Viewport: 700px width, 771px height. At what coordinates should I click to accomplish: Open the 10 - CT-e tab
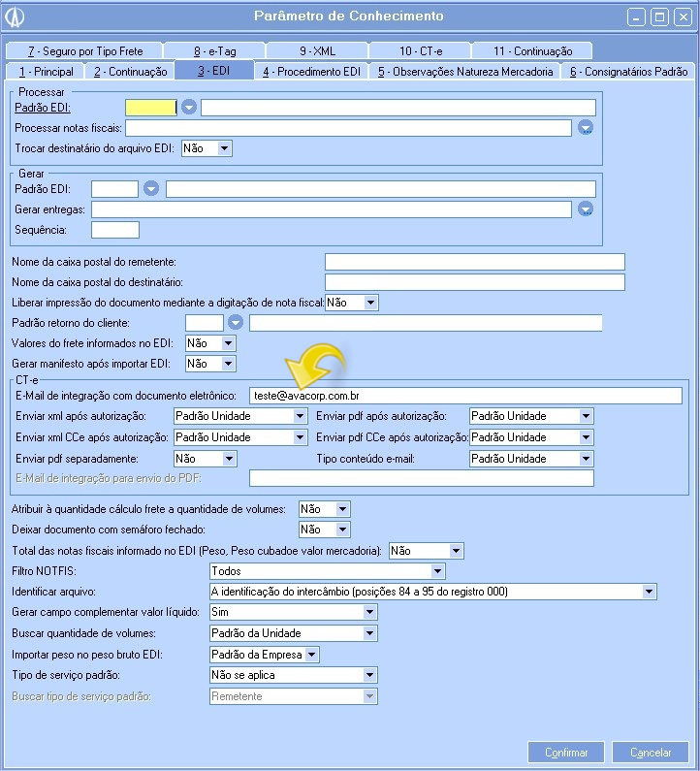(x=421, y=51)
